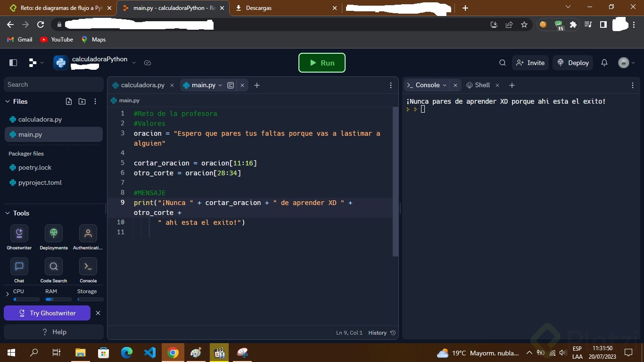Click the Ln 9, Col 1 indicator
644x362 pixels.
pos(349,333)
